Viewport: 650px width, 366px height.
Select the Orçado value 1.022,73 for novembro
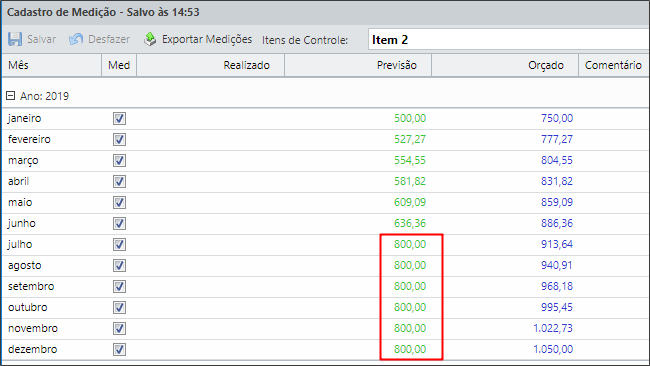553,328
